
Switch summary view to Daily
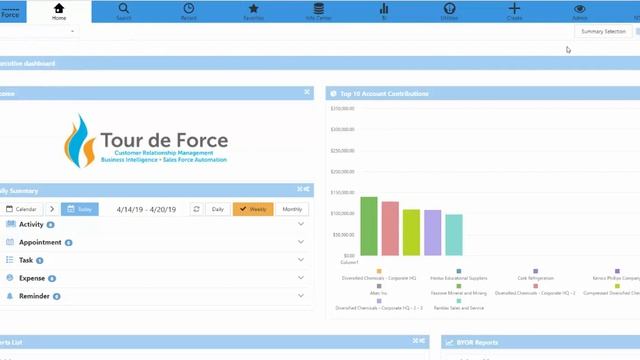pos(218,209)
